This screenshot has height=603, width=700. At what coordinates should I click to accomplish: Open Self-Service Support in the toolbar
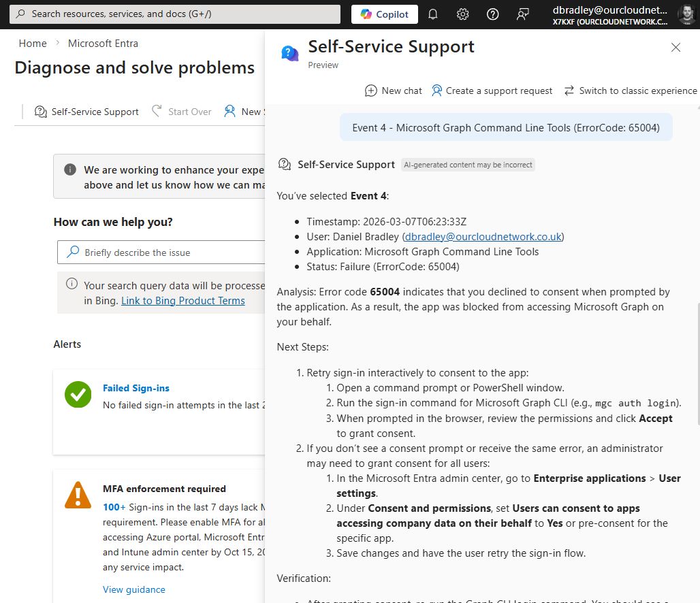(x=86, y=112)
